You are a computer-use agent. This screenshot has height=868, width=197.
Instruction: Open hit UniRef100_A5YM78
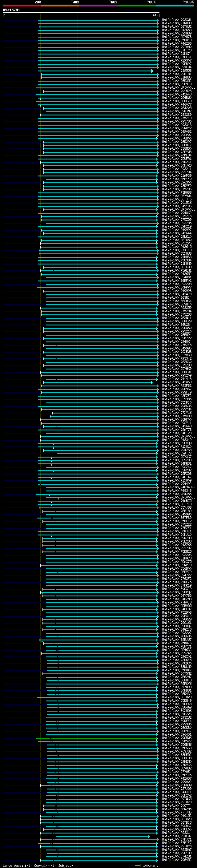176,37
